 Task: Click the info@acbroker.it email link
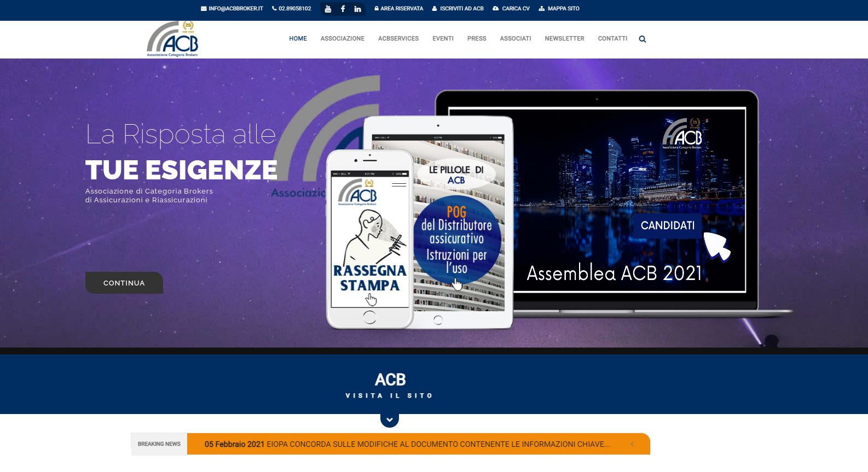(x=232, y=9)
